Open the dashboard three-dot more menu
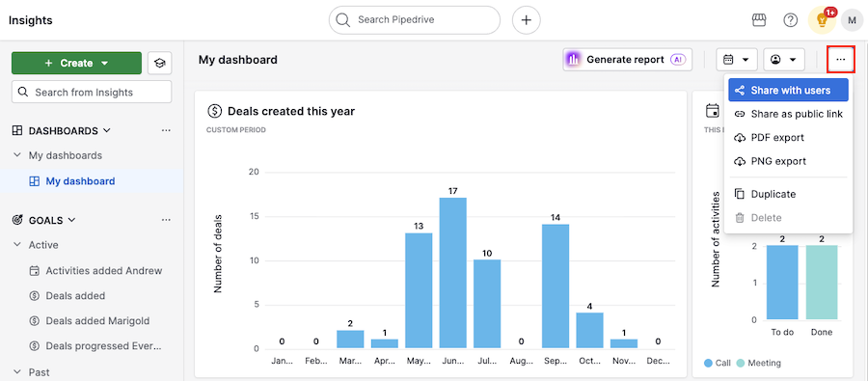Screen dimensions: 868x381 click(841, 59)
